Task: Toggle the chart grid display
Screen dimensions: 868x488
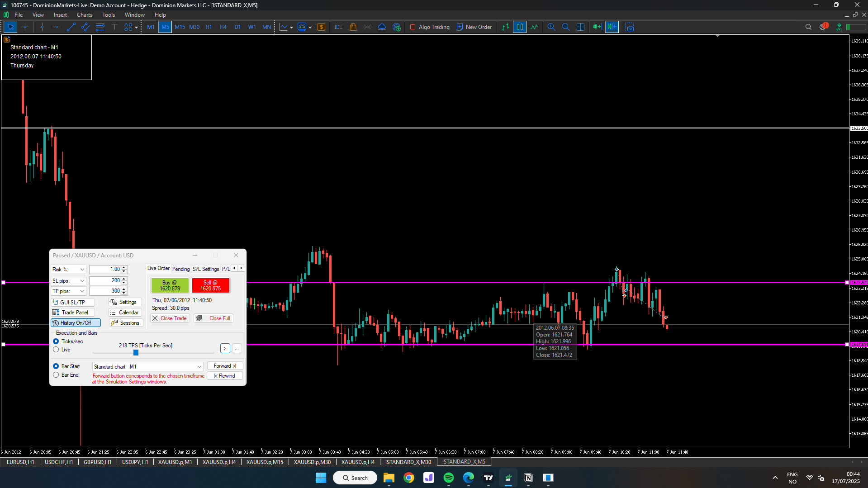Action: click(581, 27)
